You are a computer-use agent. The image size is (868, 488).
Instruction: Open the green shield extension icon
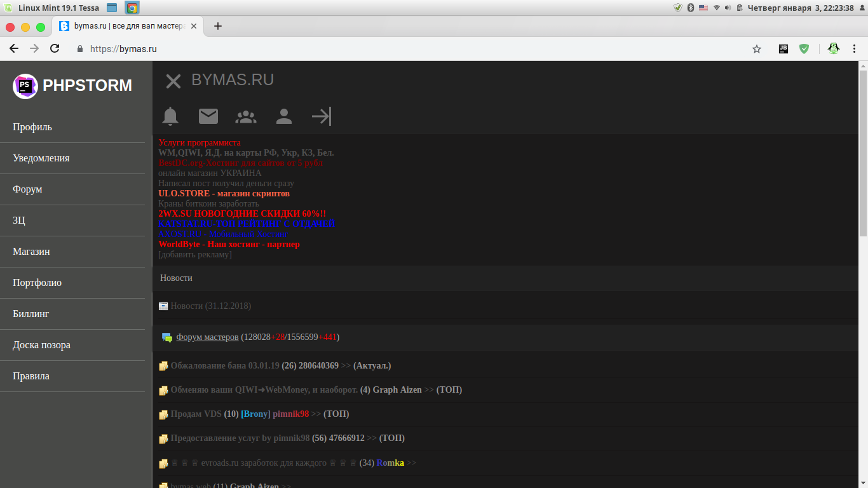pos(804,49)
